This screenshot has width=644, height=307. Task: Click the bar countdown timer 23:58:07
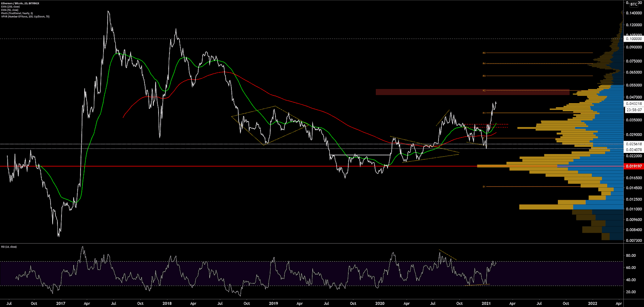tap(633, 110)
